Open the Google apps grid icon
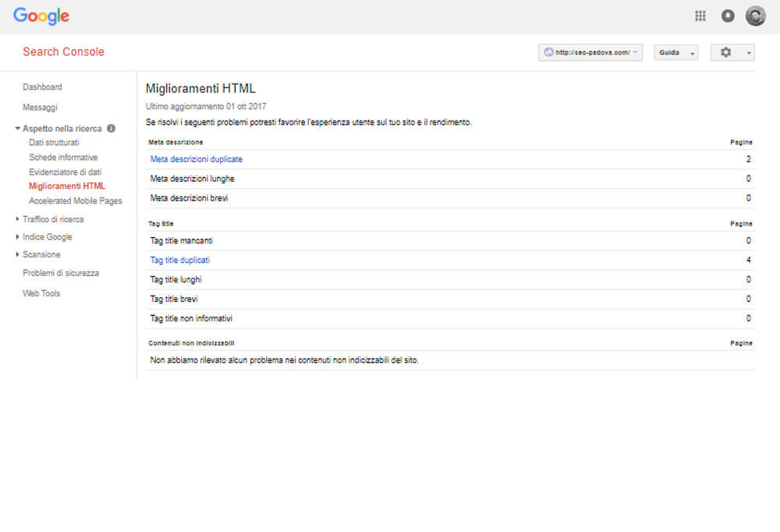 pyautogui.click(x=700, y=16)
